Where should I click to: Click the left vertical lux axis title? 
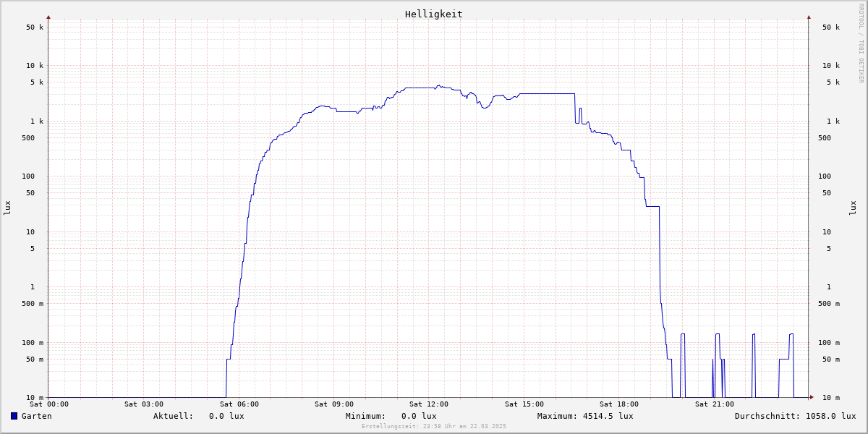(7, 208)
